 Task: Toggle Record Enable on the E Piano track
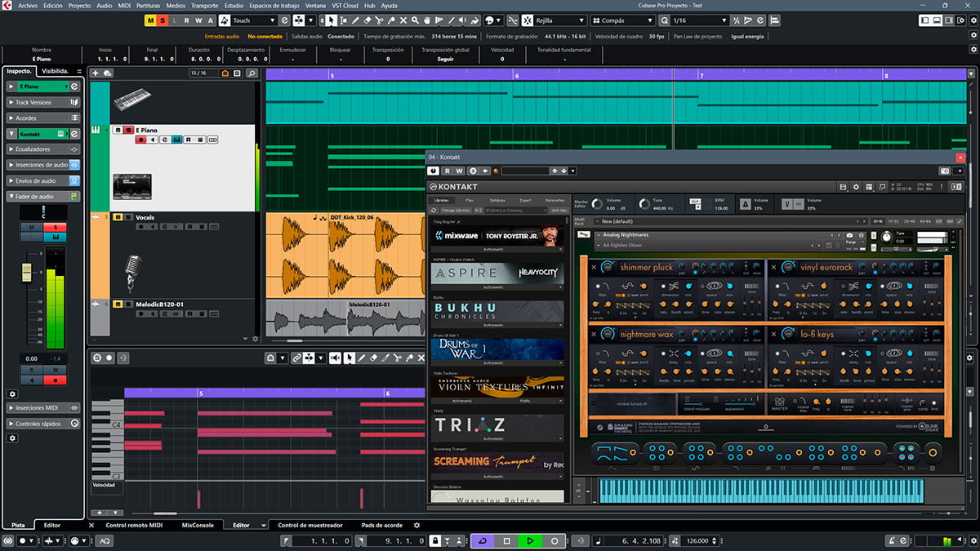(141, 140)
